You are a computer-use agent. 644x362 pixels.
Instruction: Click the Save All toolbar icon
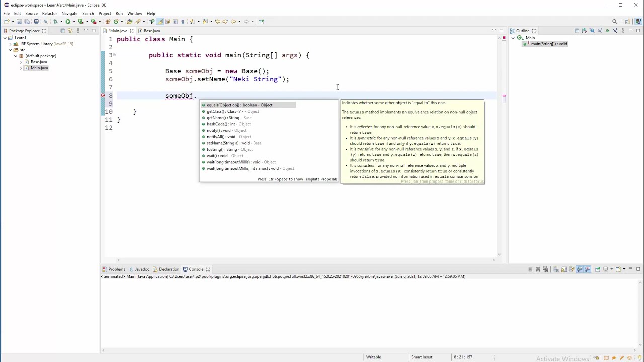click(27, 22)
